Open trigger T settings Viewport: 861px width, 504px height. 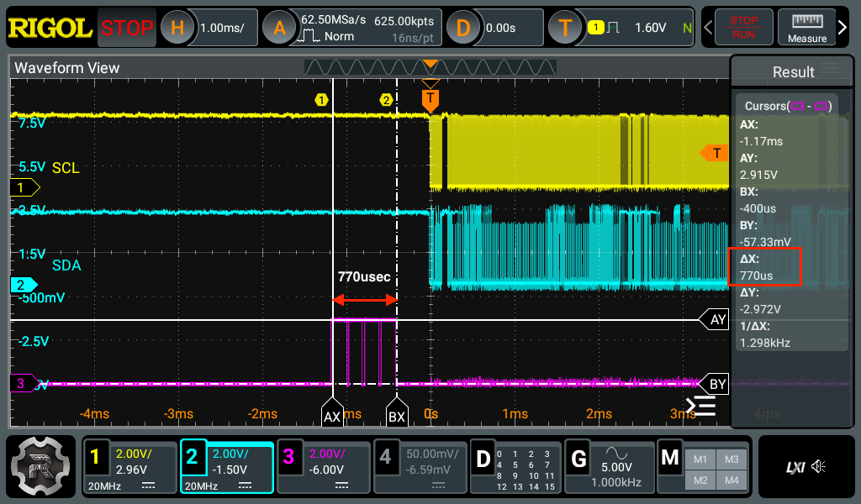565,28
